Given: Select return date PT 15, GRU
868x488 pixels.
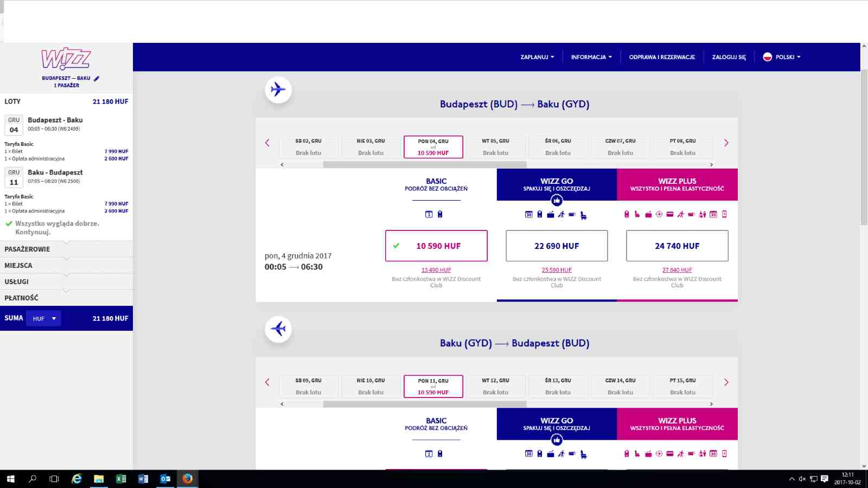Looking at the screenshot, I should click(683, 386).
